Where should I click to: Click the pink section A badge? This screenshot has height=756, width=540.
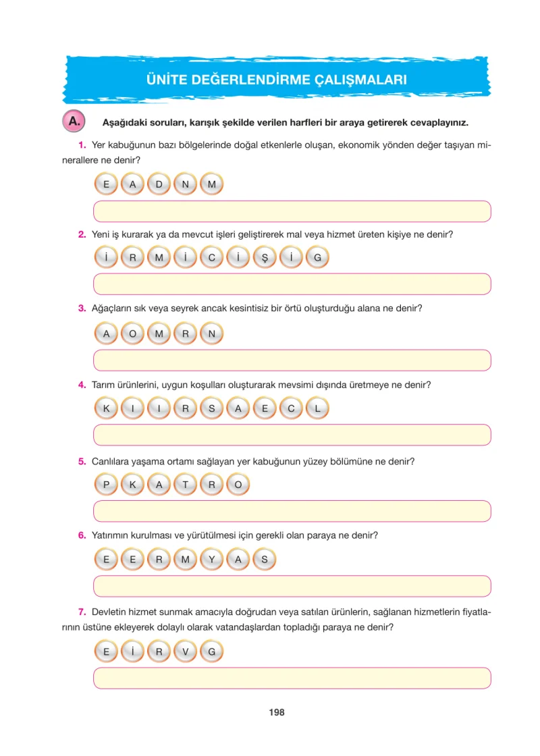click(x=74, y=121)
